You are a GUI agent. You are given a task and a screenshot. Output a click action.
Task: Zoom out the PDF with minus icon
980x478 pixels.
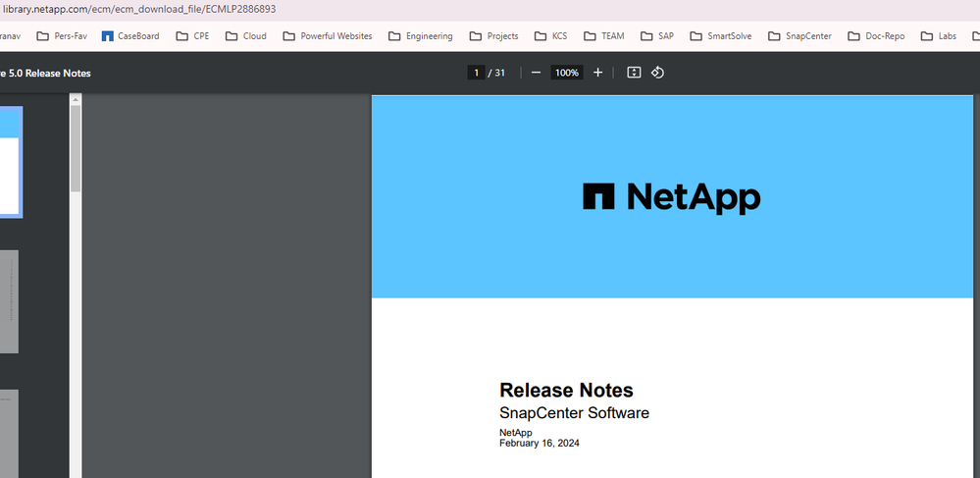coord(536,73)
